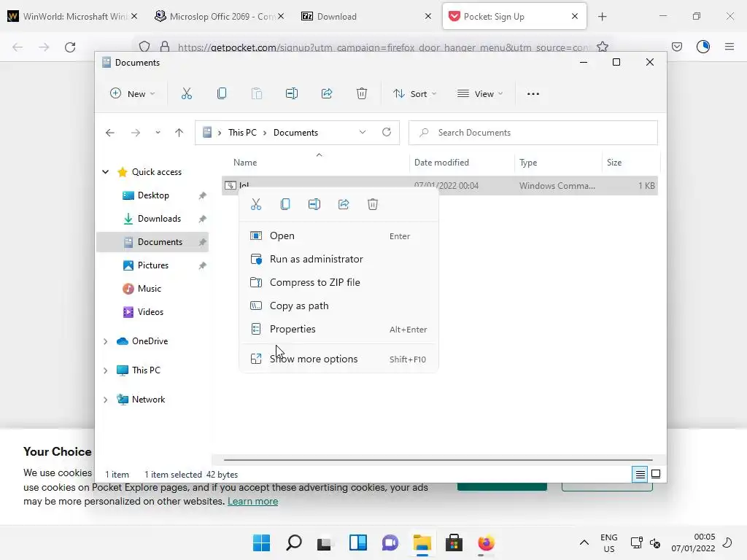The image size is (747, 560).
Task: Switch to large thumbnails view icon
Action: coord(656,474)
